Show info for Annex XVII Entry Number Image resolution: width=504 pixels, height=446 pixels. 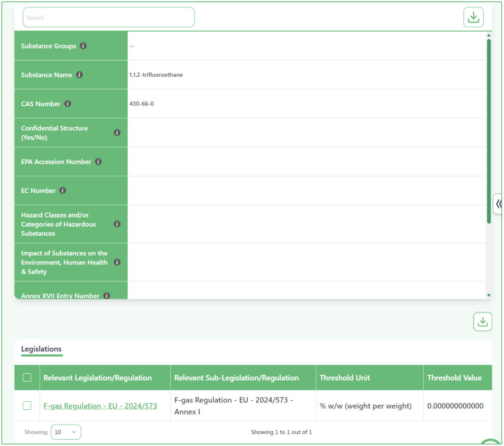tap(107, 296)
